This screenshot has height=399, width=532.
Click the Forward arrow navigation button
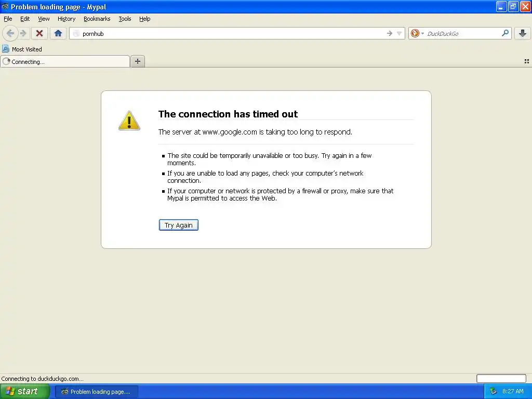pyautogui.click(x=23, y=33)
